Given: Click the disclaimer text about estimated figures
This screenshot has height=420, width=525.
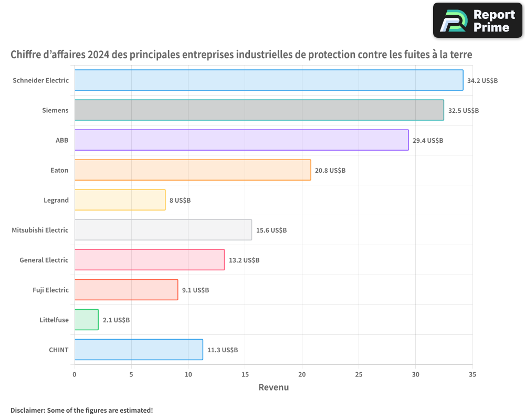Looking at the screenshot, I should 82,411.
